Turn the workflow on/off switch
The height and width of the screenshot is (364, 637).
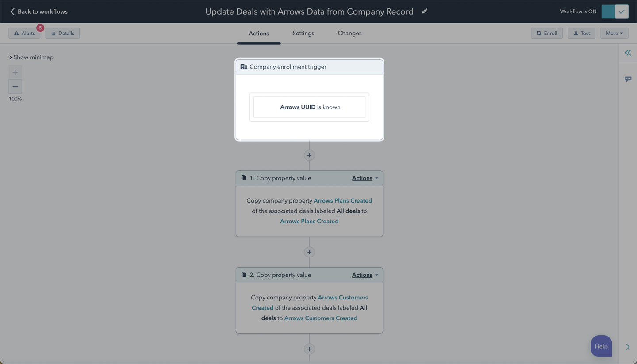pos(615,11)
